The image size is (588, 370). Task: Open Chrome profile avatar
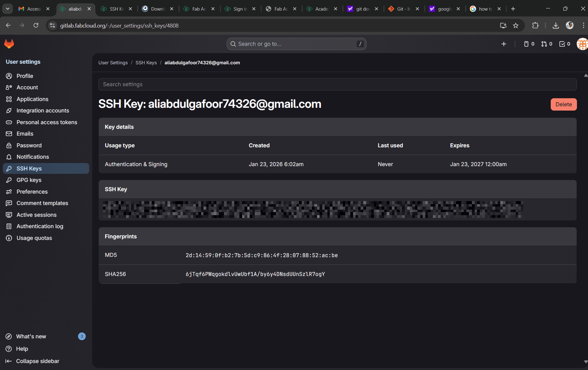[x=570, y=25]
